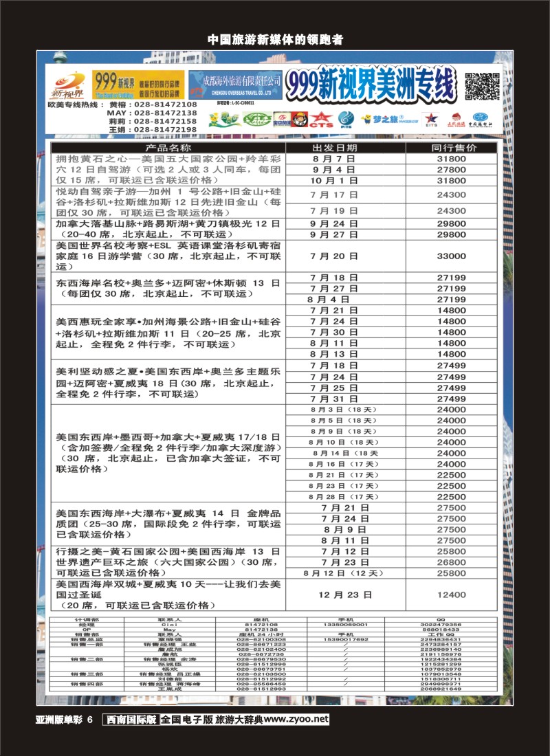Viewport: 550px width, 756px height.
Task: Click the 美利坚动感之夏 product description
Action: click(x=168, y=383)
